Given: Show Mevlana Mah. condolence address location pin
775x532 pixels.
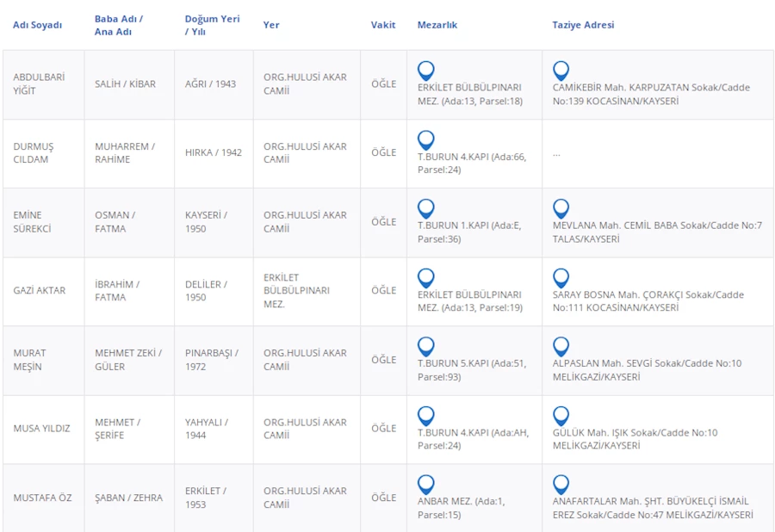Looking at the screenshot, I should coord(561,208).
